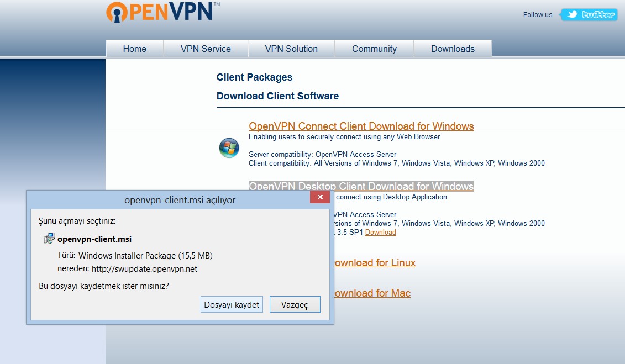Click the openvpn-client.msi installer file icon
Viewport: 625px width, 364px height.
coord(49,239)
